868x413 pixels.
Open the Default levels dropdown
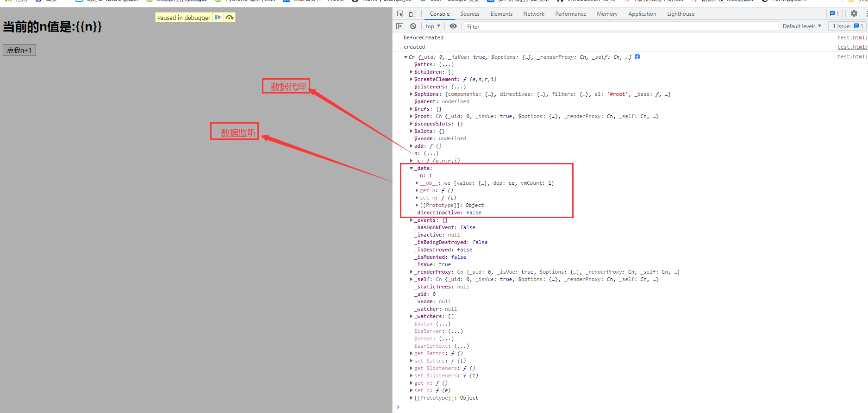click(x=802, y=26)
